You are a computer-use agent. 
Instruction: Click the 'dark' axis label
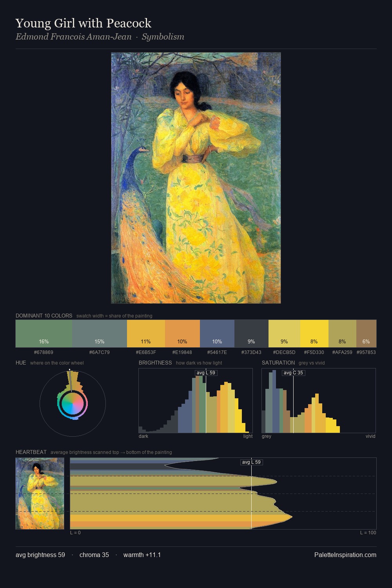tap(143, 436)
